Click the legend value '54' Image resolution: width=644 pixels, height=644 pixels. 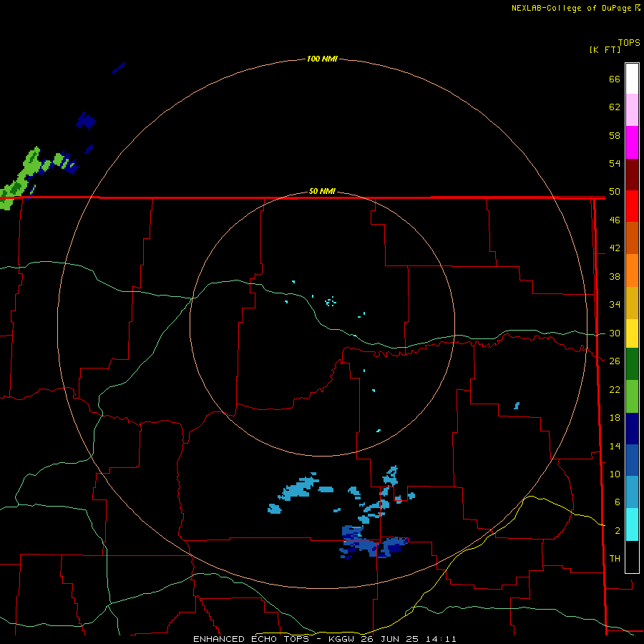pos(615,163)
